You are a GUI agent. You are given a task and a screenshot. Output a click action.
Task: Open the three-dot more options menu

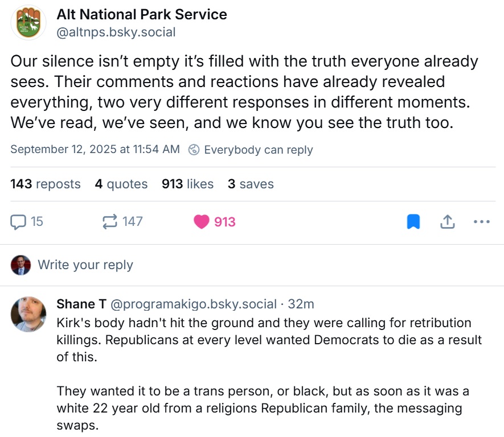[x=482, y=222]
